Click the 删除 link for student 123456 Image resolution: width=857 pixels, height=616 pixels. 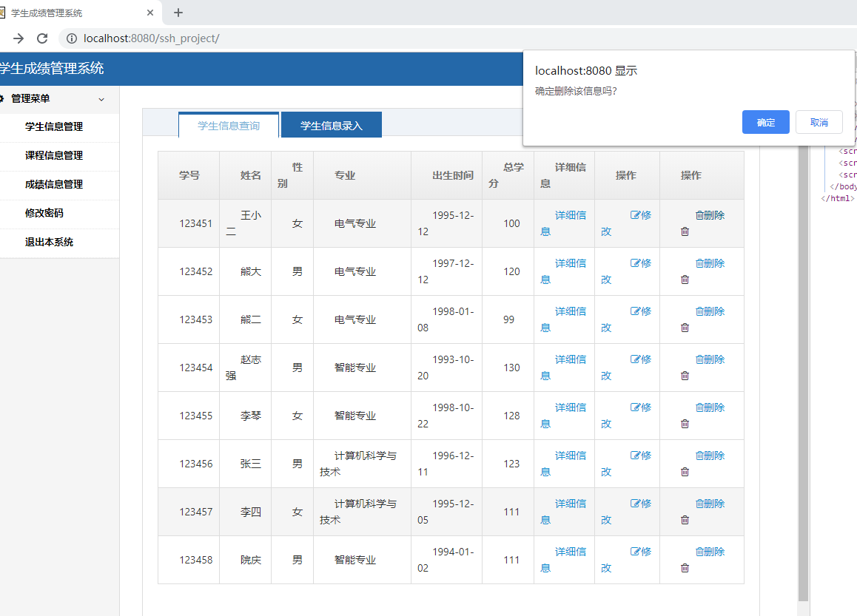pyautogui.click(x=710, y=456)
